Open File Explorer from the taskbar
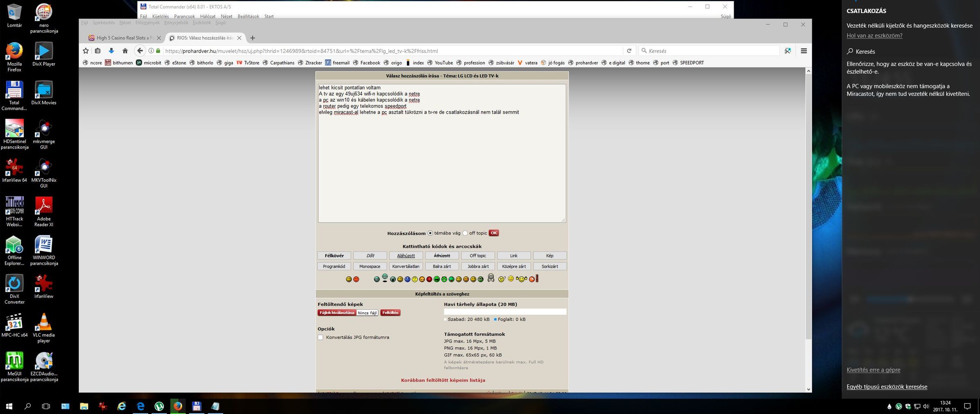 coord(84,406)
